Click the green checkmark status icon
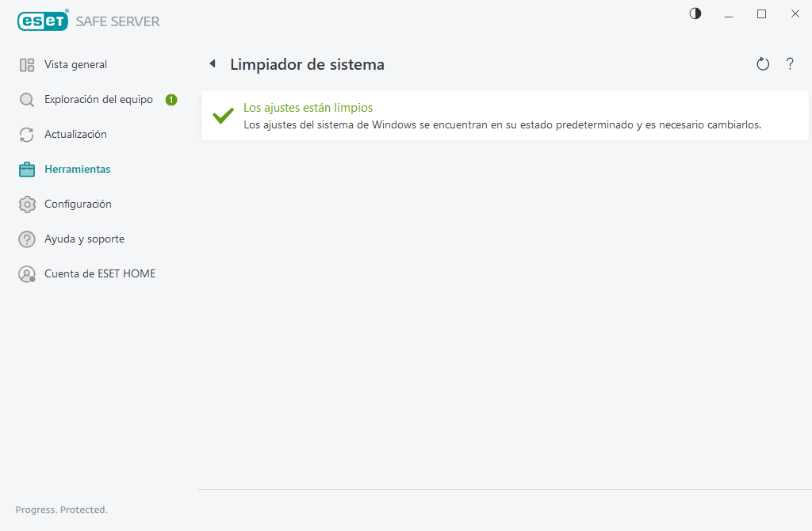Screen dimensions: 812x531 [x=221, y=114]
